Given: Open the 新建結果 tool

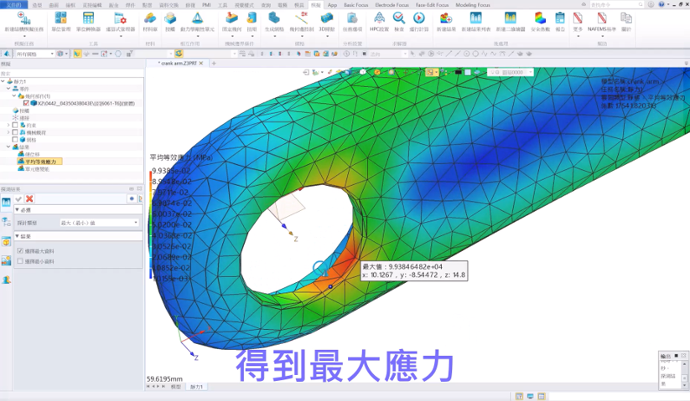Looking at the screenshot, I should (x=445, y=21).
